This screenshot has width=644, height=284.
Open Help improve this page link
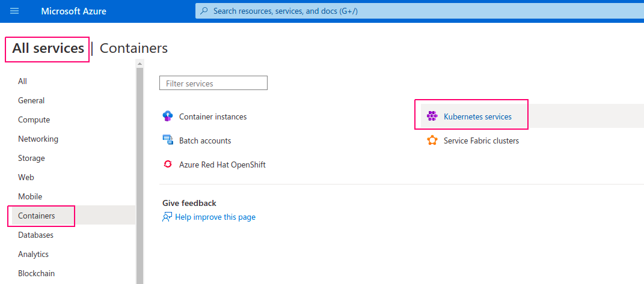(x=215, y=217)
